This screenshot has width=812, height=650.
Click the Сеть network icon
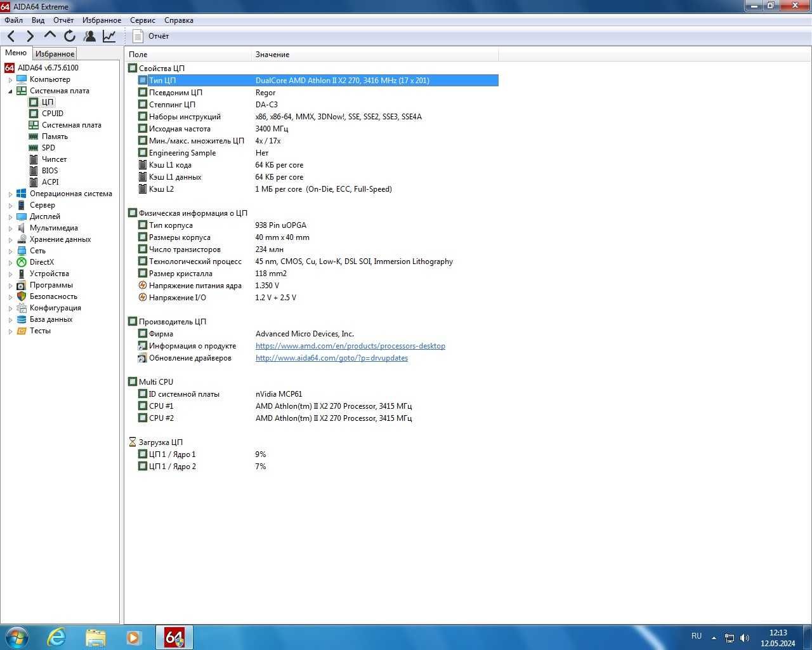tap(22, 251)
